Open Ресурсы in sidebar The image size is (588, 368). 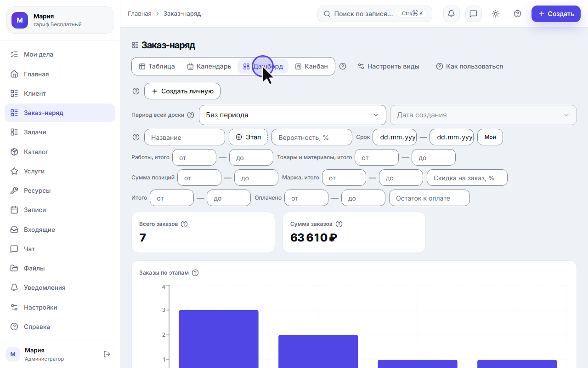point(60,190)
